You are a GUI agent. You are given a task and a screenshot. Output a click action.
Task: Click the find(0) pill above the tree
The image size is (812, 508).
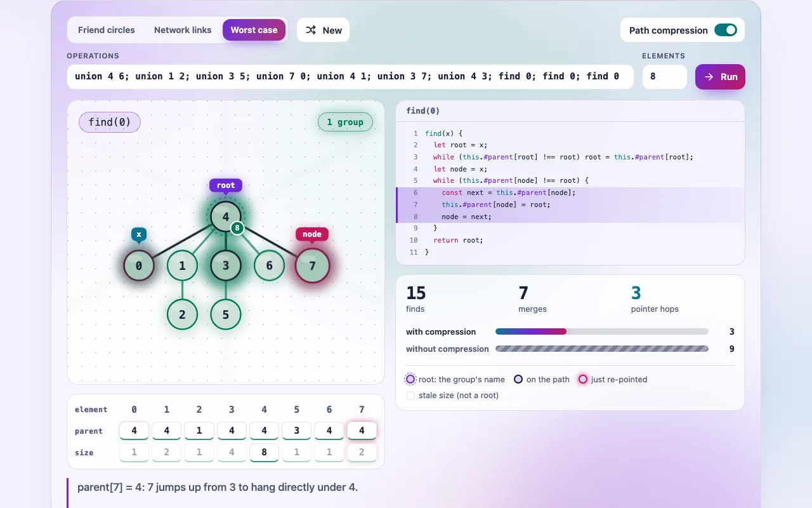(x=110, y=122)
